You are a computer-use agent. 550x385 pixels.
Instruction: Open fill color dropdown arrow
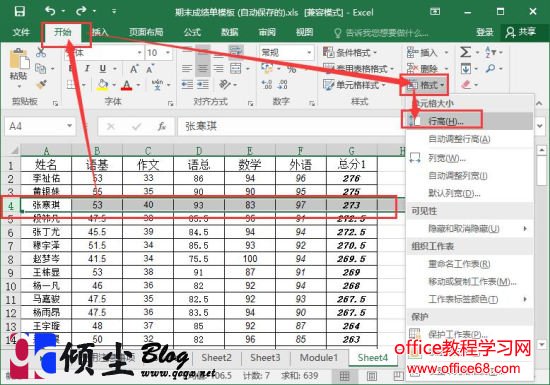[114, 85]
